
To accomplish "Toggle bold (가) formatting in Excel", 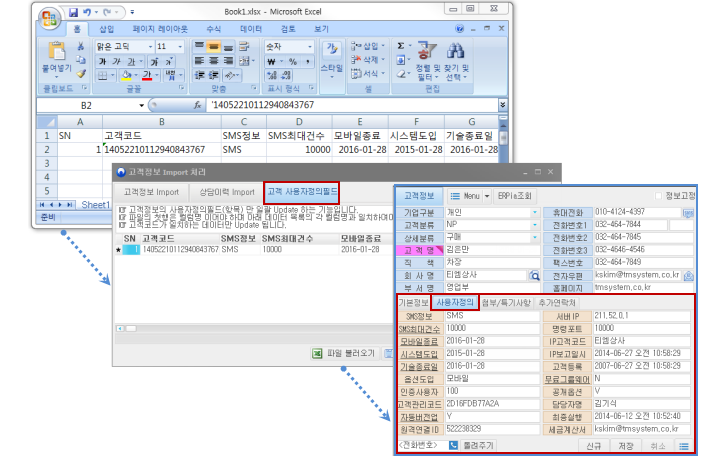I will [x=102, y=61].
